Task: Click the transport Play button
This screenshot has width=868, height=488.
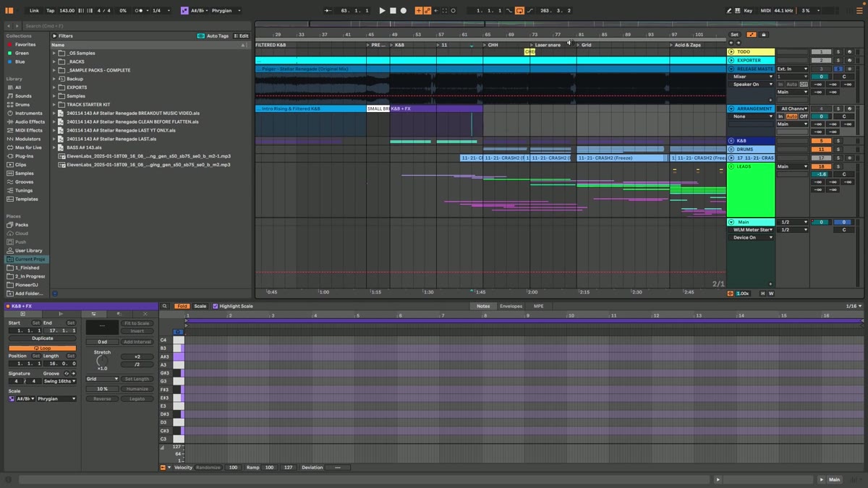Action: click(x=382, y=11)
